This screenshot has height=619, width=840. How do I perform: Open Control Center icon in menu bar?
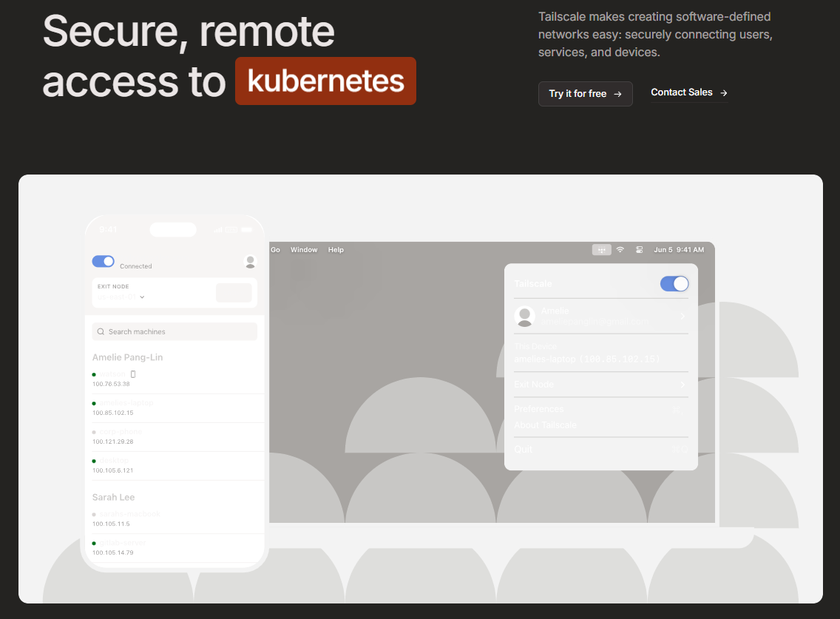click(x=640, y=250)
